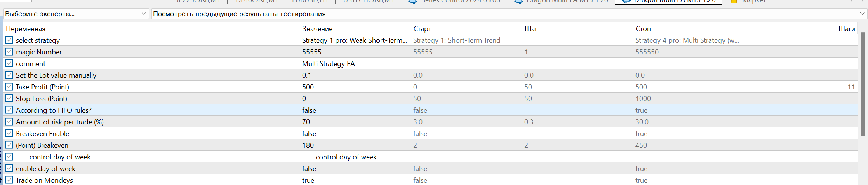This screenshot has height=185, width=868.
Task: Toggle the Trade on Mondeys checkbox
Action: point(9,180)
